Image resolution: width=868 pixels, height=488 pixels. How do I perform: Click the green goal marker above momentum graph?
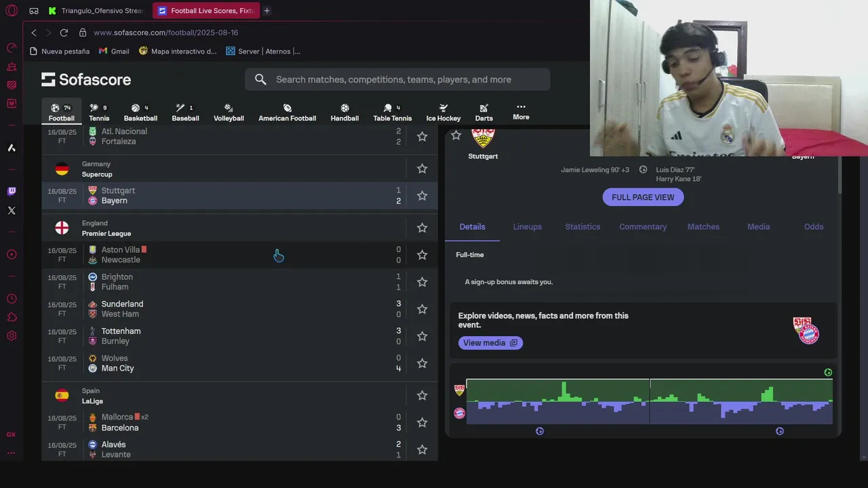[x=828, y=372]
